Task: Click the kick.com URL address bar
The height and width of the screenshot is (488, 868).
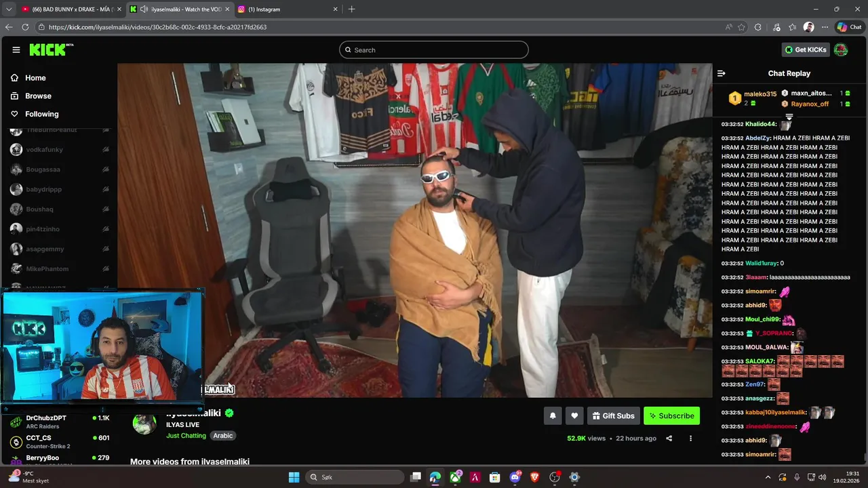Action: tap(380, 27)
